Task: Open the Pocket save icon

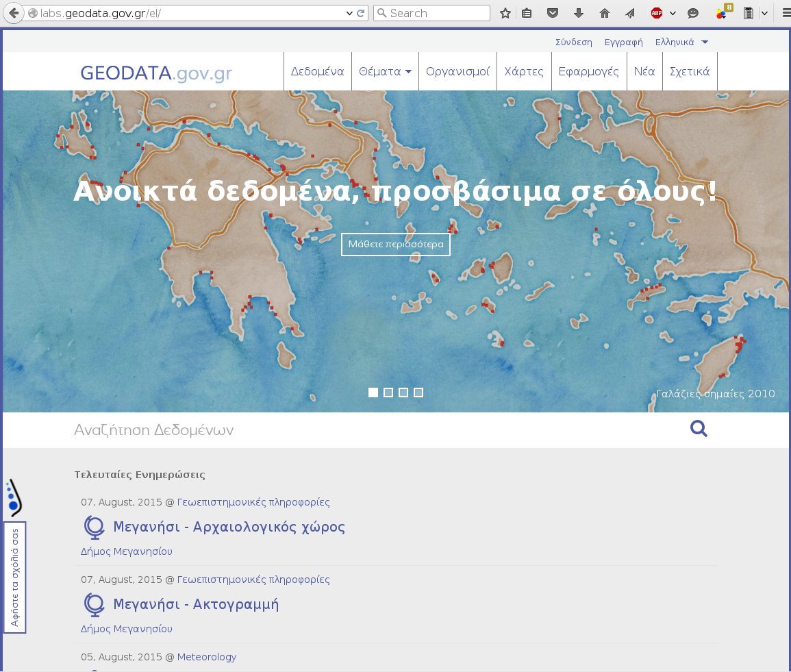Action: tap(553, 13)
